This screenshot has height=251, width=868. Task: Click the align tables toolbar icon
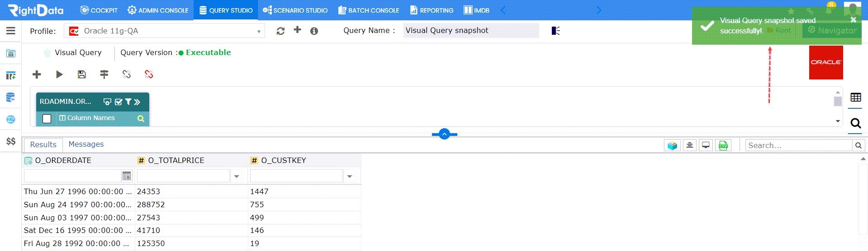coord(104,74)
